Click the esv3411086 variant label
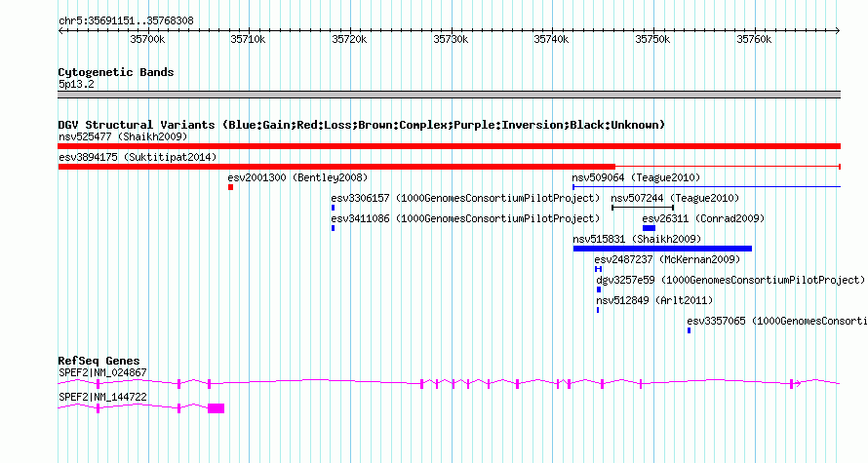868x463 pixels. point(465,218)
